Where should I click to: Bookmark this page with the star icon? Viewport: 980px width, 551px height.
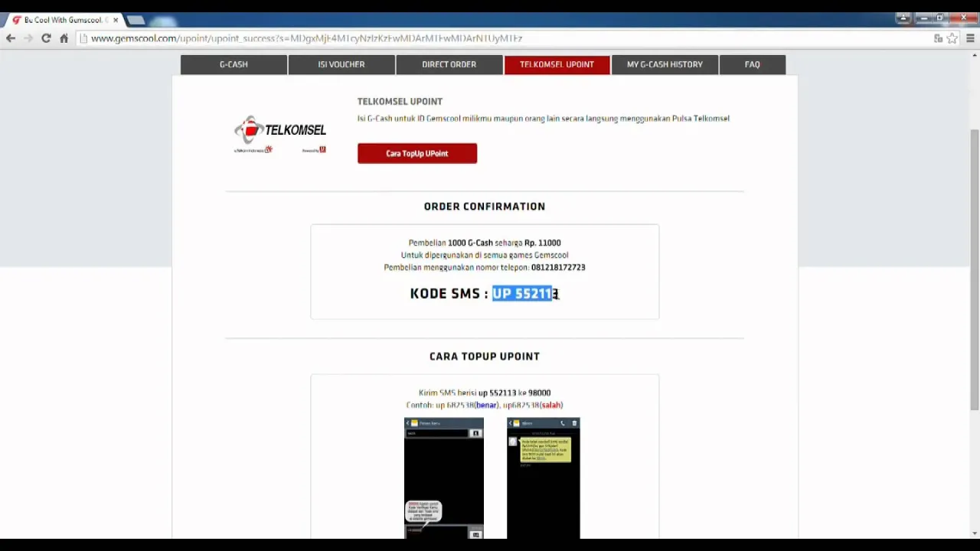[952, 38]
